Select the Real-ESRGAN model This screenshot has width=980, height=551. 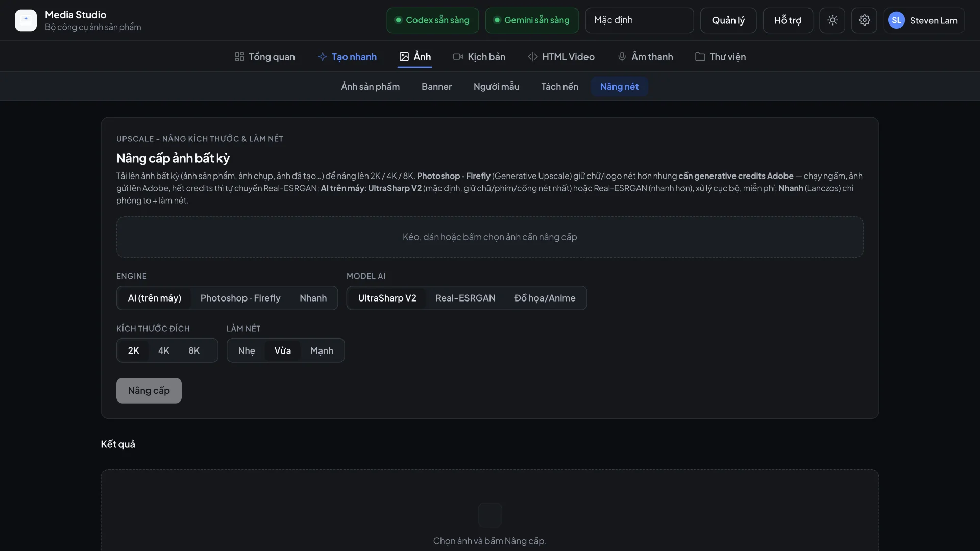(x=465, y=298)
